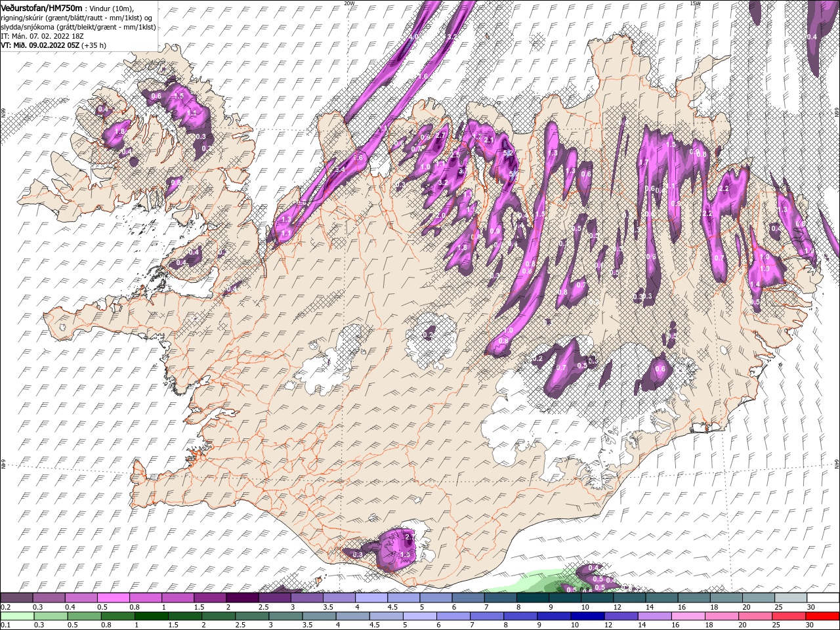The image size is (840, 630).
Task: Click the red swatch ending the lower legend
Action: click(823, 616)
